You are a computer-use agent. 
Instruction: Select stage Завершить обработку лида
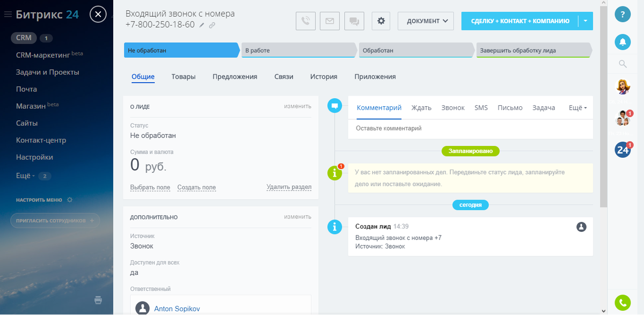pos(533,50)
